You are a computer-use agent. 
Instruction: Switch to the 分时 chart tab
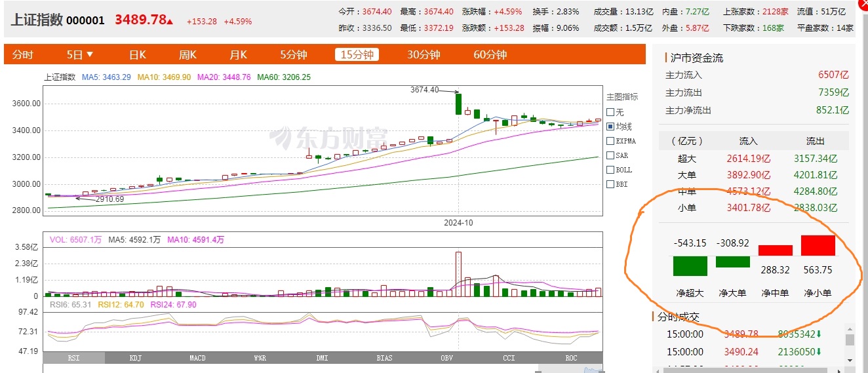point(22,54)
